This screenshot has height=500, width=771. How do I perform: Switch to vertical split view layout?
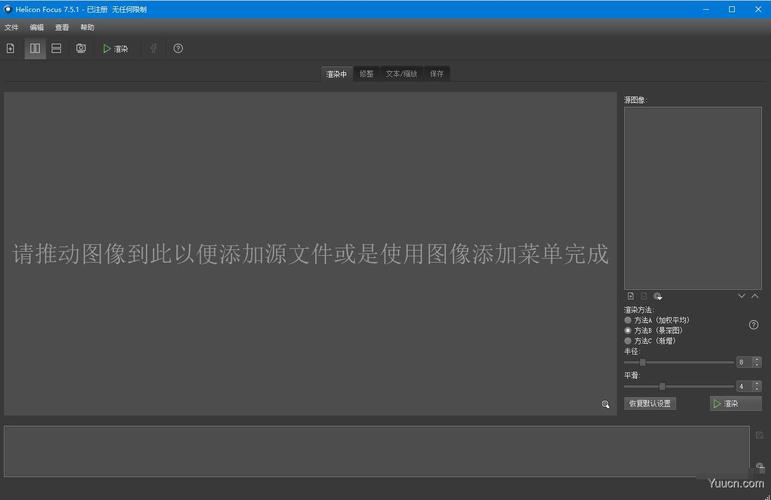click(35, 48)
